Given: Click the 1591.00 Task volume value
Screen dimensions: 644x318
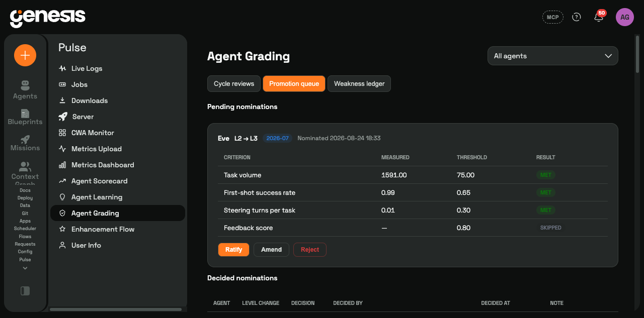Looking at the screenshot, I should [x=394, y=175].
